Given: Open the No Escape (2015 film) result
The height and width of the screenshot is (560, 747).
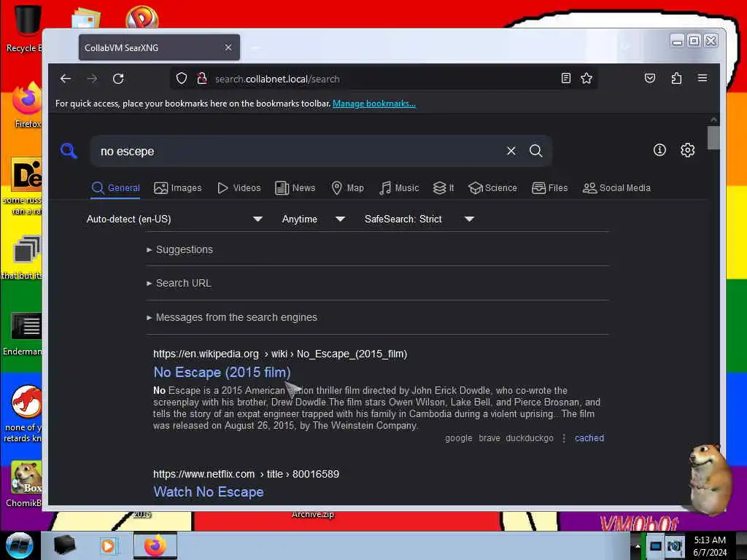Looking at the screenshot, I should [222, 373].
